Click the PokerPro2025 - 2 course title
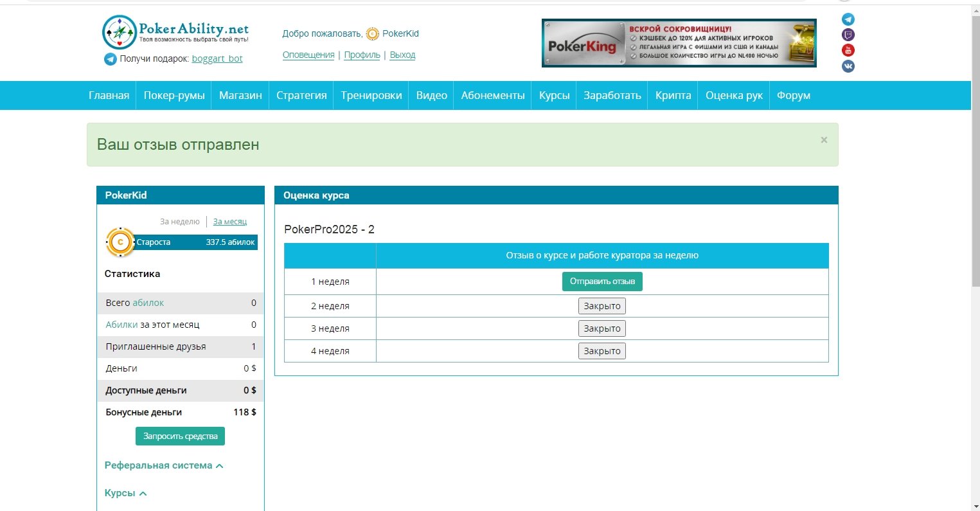 [x=329, y=229]
